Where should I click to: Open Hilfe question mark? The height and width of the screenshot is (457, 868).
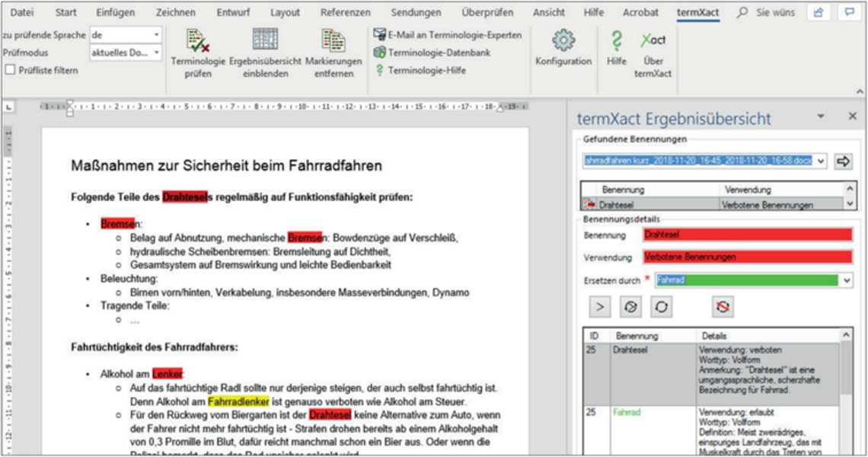[x=616, y=48]
